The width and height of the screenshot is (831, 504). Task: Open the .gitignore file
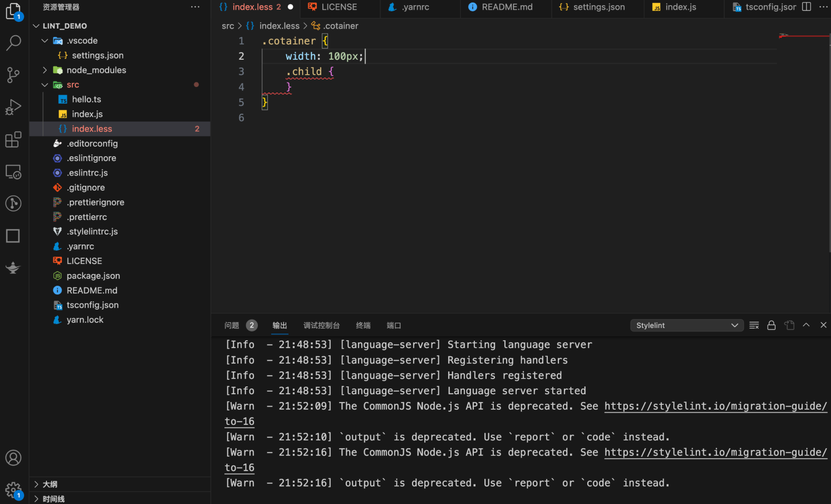pos(120,187)
